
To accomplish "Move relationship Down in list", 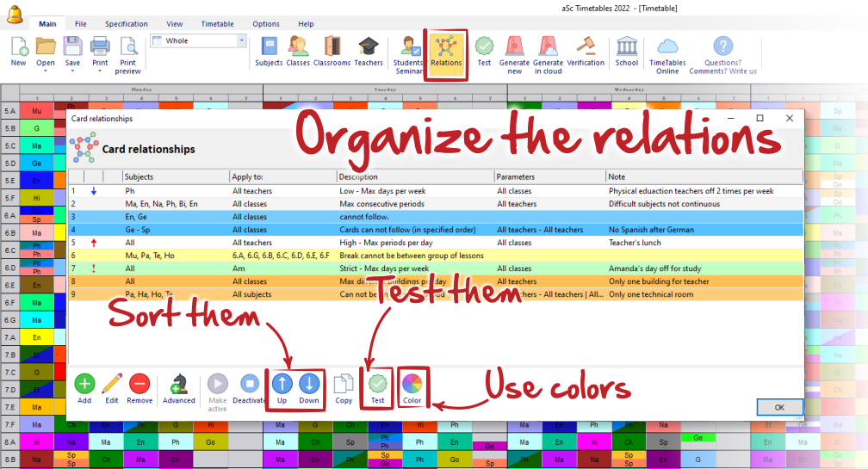I will (309, 389).
